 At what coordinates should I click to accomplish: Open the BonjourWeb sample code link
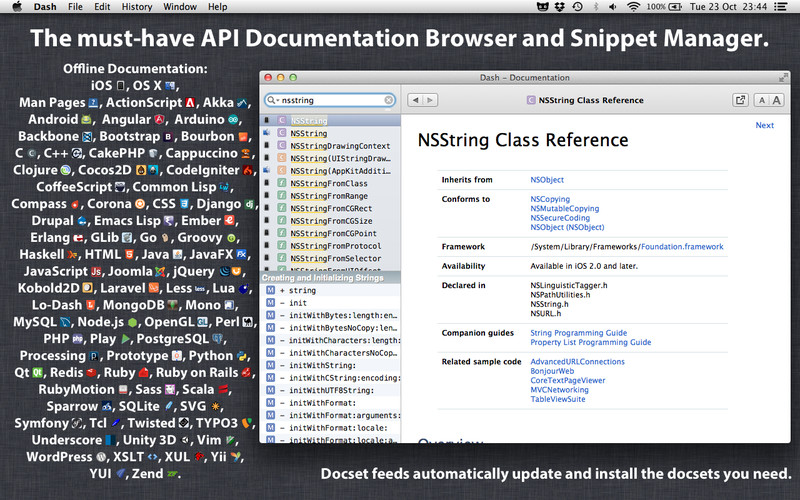point(552,371)
